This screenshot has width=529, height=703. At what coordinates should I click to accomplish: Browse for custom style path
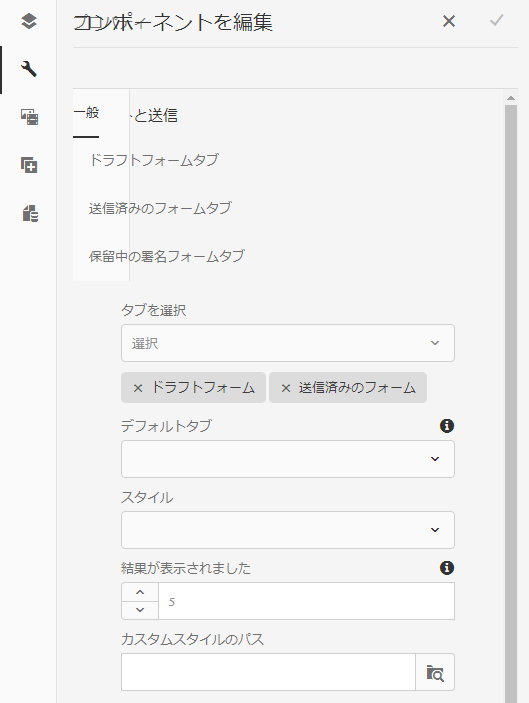coord(435,672)
